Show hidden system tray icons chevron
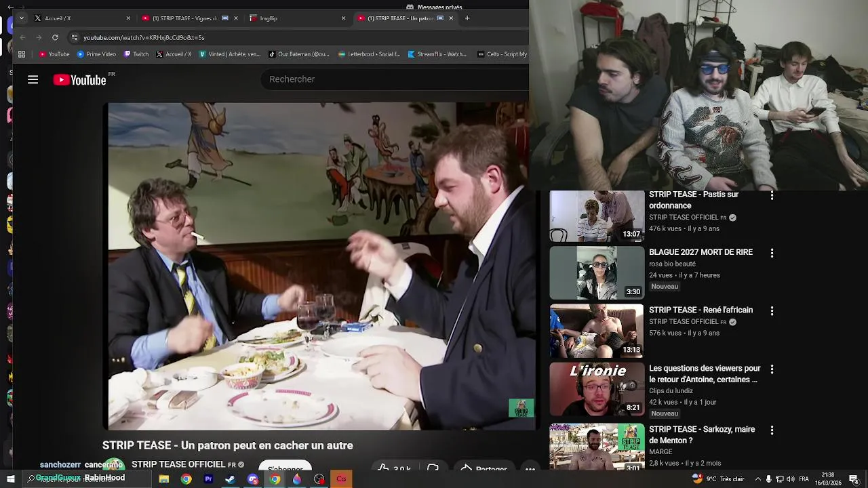The width and height of the screenshot is (868, 488). (x=758, y=479)
